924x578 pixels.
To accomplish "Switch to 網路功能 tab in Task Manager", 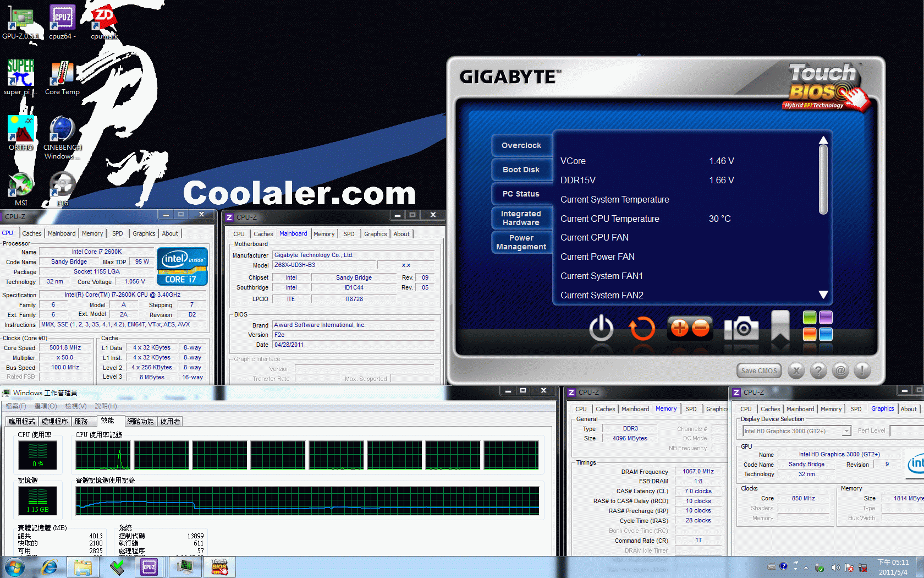I will tap(140, 422).
